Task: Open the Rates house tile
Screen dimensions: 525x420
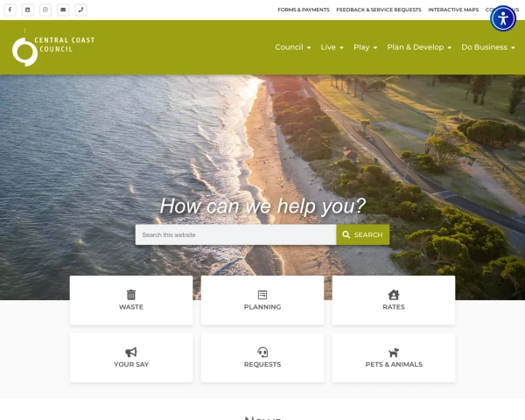Action: pyautogui.click(x=394, y=300)
